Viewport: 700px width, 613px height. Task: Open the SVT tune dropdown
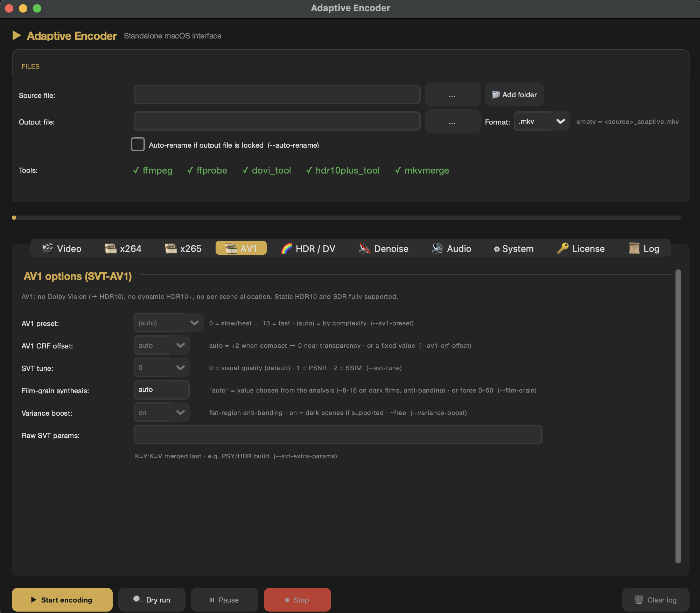pyautogui.click(x=162, y=368)
